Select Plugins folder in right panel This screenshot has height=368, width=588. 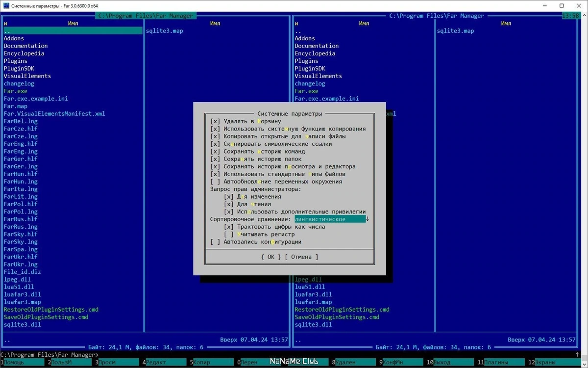tap(306, 61)
